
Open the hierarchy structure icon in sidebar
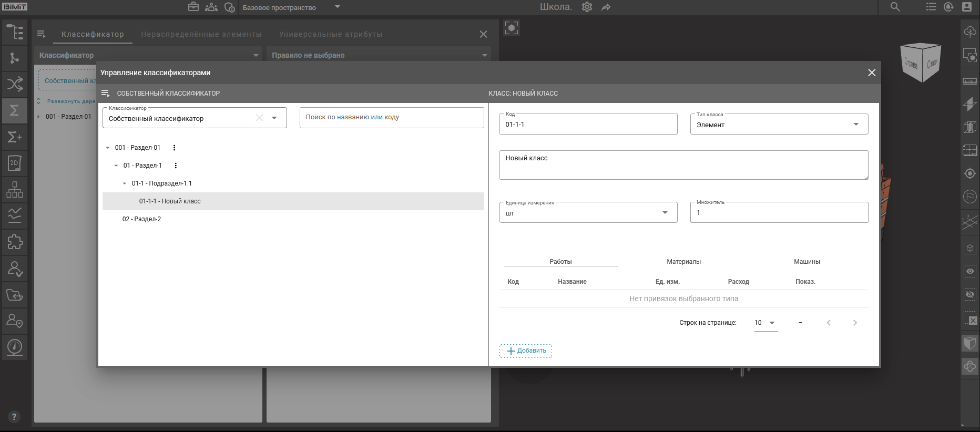[x=15, y=189]
